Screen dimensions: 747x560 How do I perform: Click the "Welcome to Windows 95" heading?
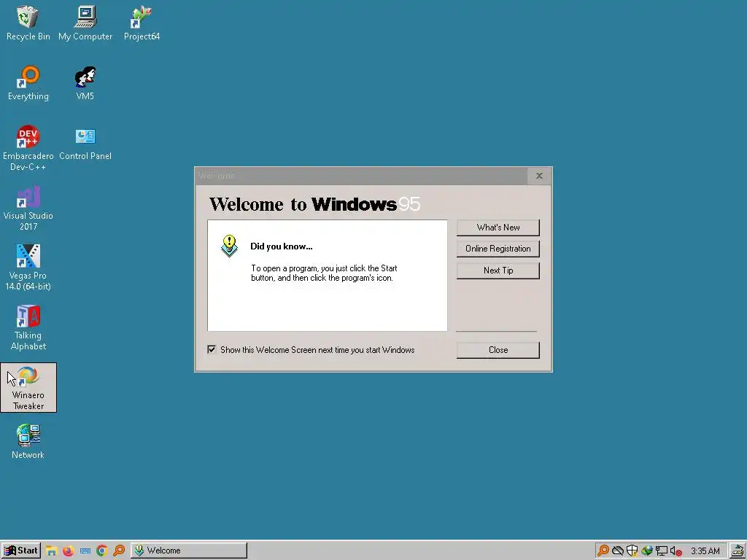[315, 204]
